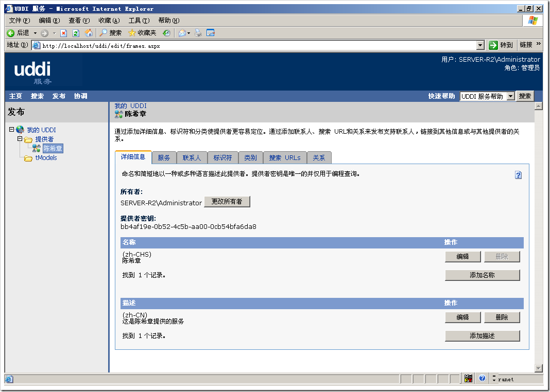The image size is (550, 392).
Task: Click the tModels folder icon
Action: 28,158
